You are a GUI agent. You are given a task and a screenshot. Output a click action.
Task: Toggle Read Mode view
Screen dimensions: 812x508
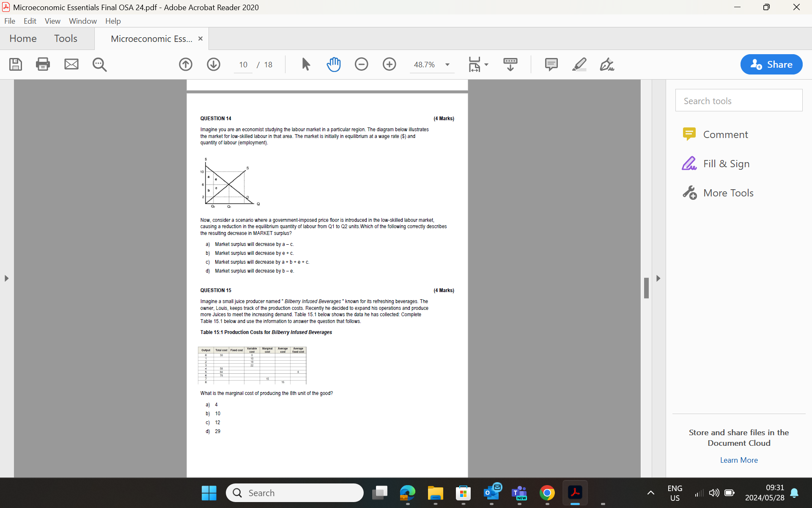[x=510, y=64]
